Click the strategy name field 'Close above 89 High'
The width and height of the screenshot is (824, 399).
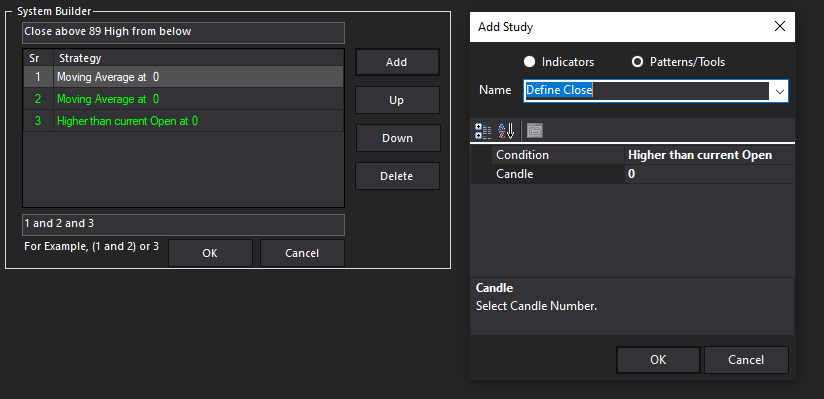tap(183, 32)
